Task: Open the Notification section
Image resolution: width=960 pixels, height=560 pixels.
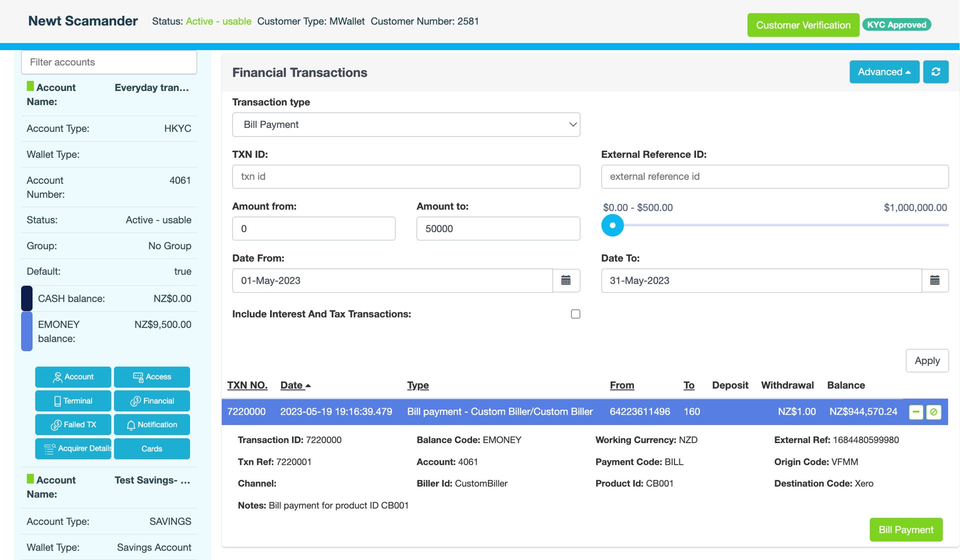Action: [x=151, y=425]
